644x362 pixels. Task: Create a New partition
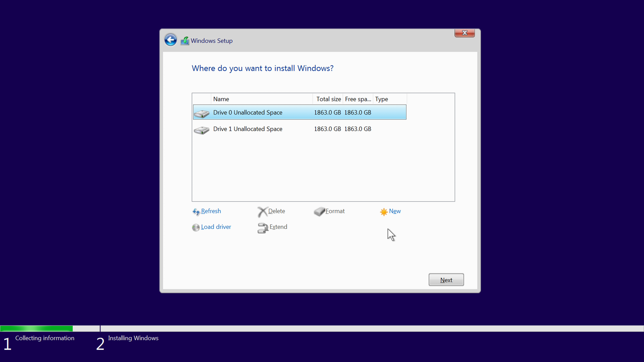click(x=395, y=211)
